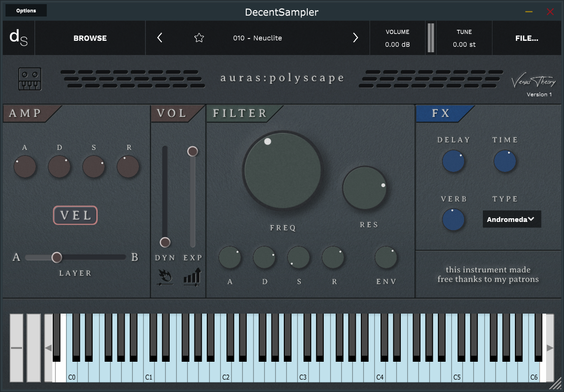564x392 pixels.
Task: Advance to next preset with right chevron
Action: pos(355,38)
